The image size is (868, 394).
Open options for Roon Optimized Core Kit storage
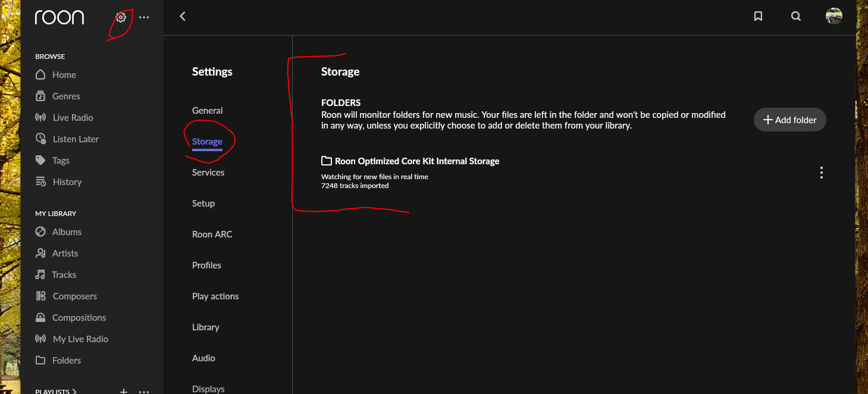tap(822, 173)
